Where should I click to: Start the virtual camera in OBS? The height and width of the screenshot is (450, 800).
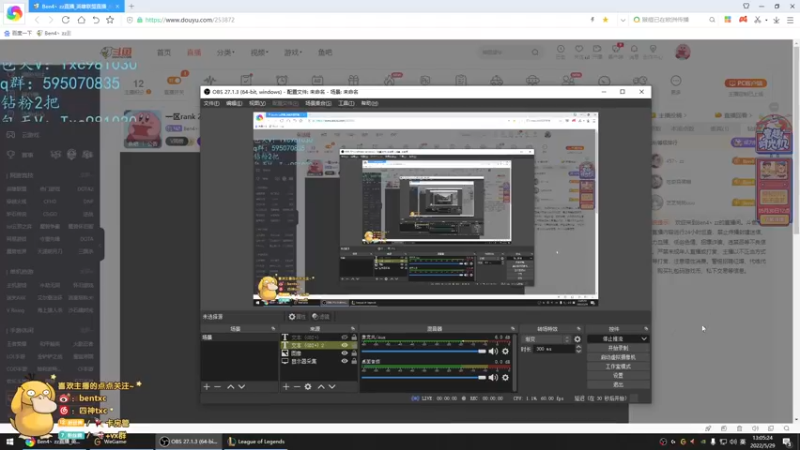tap(618, 357)
